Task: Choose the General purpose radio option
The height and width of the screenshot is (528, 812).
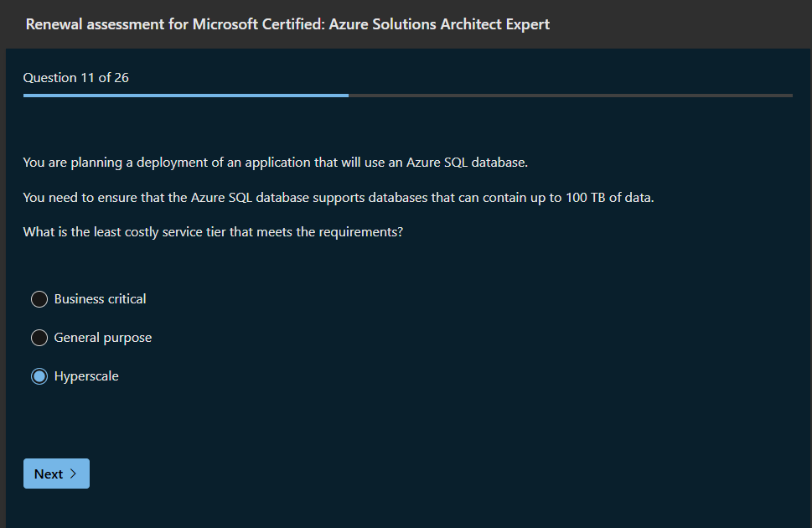Action: [39, 338]
